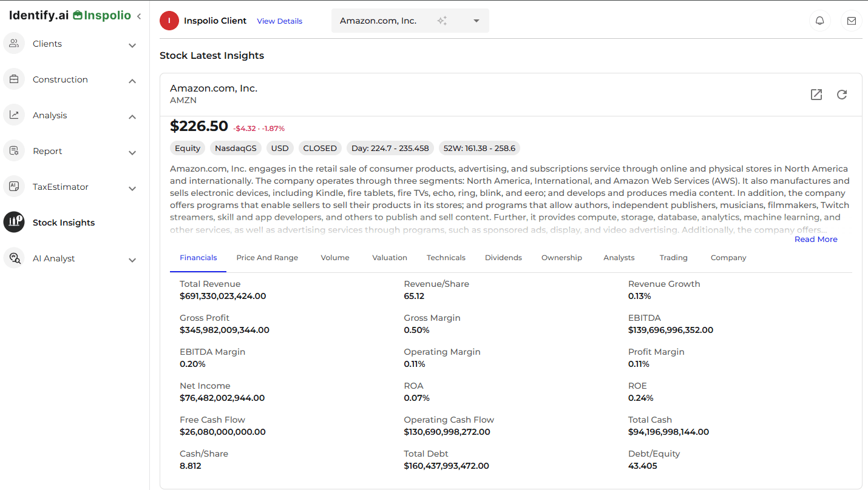Click the open-in-new-window icon for Amazon
Image resolution: width=868 pixels, height=490 pixels.
click(816, 95)
